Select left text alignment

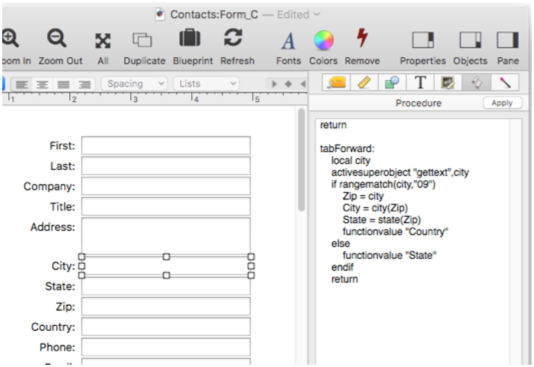[22, 84]
